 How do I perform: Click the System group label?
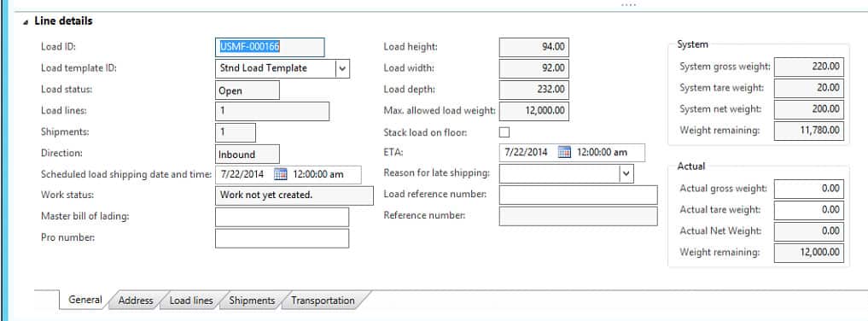click(x=692, y=44)
